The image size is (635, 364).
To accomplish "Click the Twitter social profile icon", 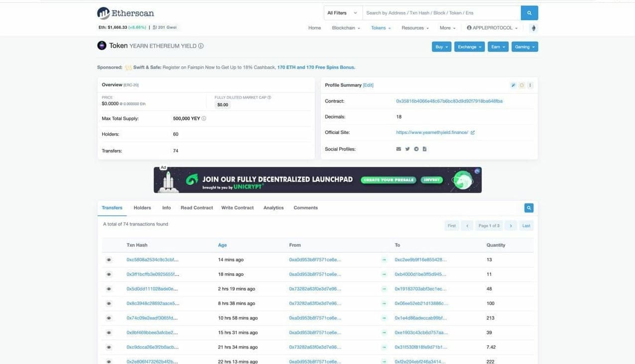I will point(407,149).
